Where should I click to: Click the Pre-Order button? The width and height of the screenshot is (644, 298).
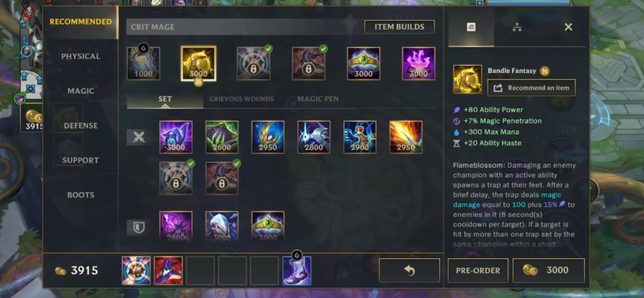pyautogui.click(x=478, y=270)
